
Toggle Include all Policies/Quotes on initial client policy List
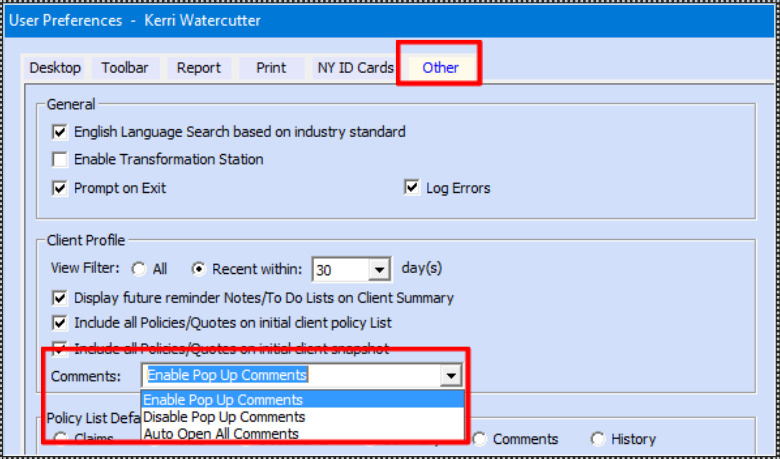[x=60, y=323]
